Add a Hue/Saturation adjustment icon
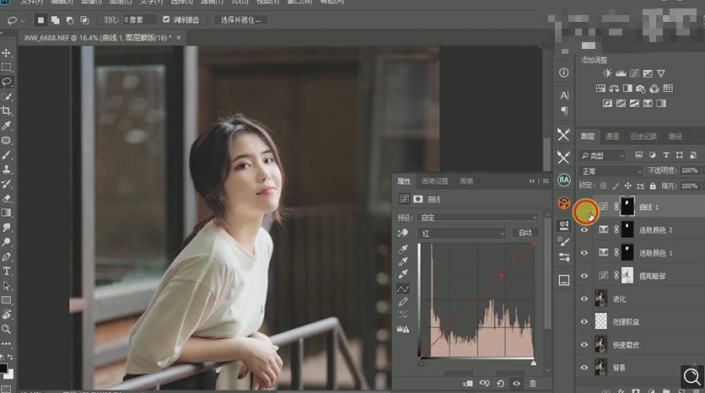Image resolution: width=705 pixels, height=393 pixels. [600, 88]
